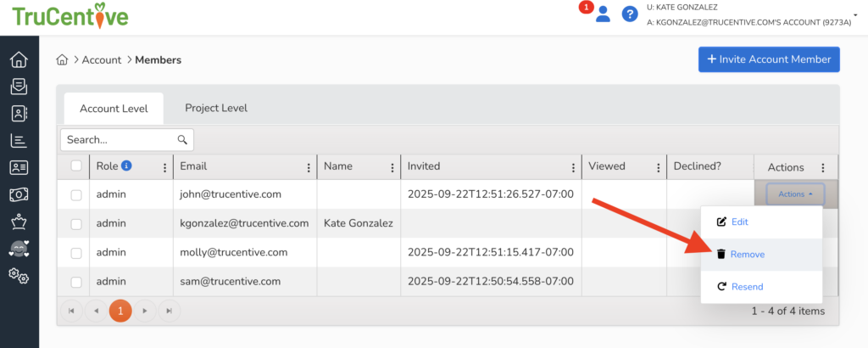
Task: Click into the Search members field
Action: coord(119,139)
